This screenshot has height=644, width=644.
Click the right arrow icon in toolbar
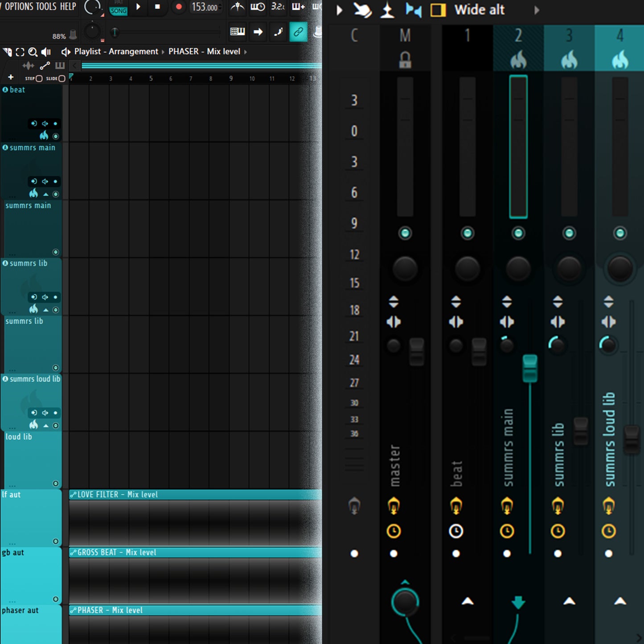[258, 32]
